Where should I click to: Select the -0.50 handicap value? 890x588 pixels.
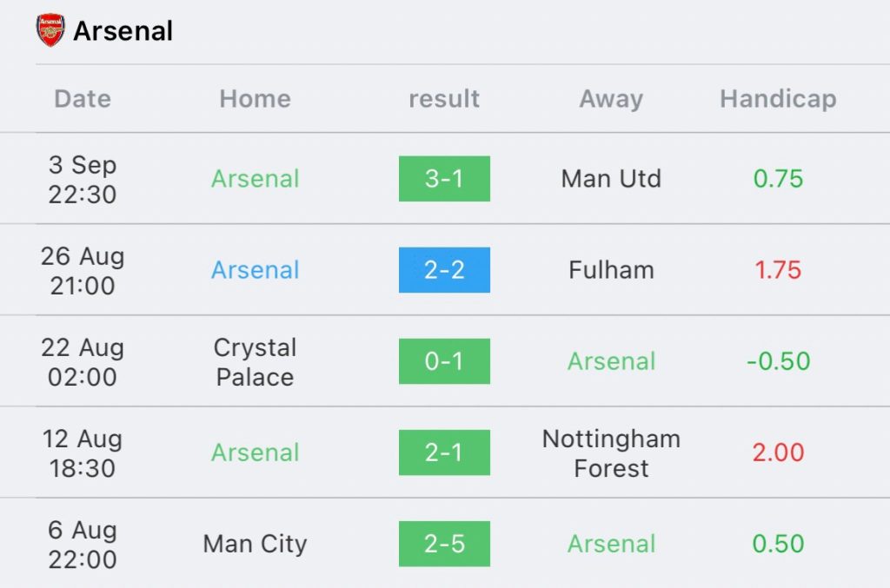(778, 361)
